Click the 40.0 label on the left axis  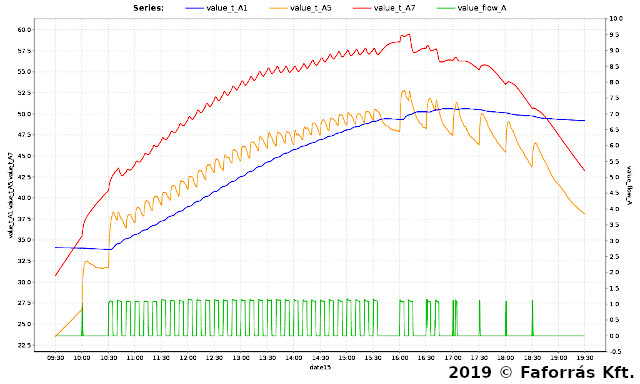click(24, 198)
